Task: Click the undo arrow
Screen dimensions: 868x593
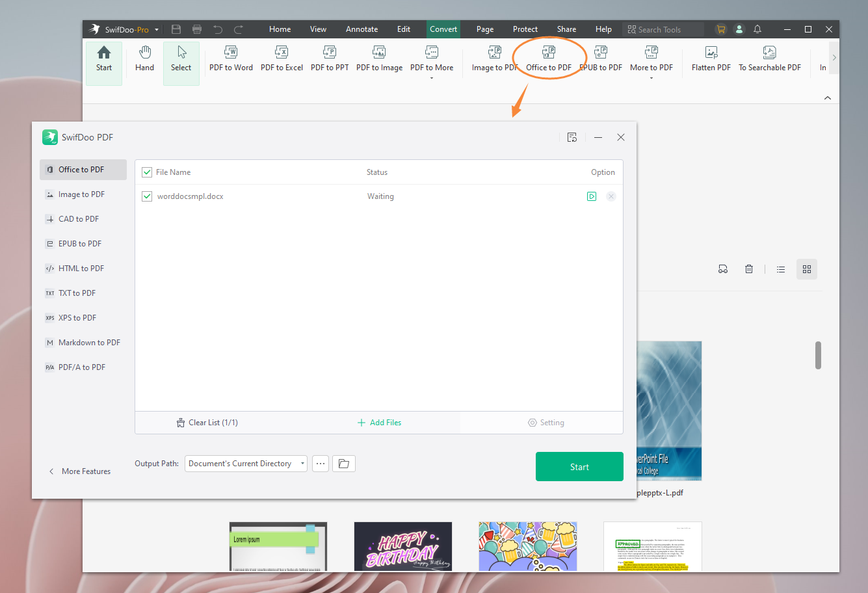Action: pyautogui.click(x=218, y=29)
